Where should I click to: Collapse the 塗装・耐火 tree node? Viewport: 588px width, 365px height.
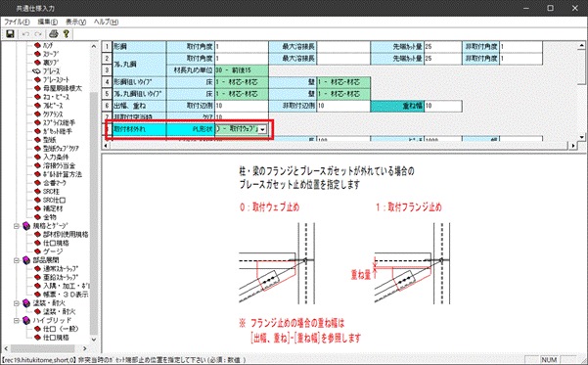(x=17, y=302)
